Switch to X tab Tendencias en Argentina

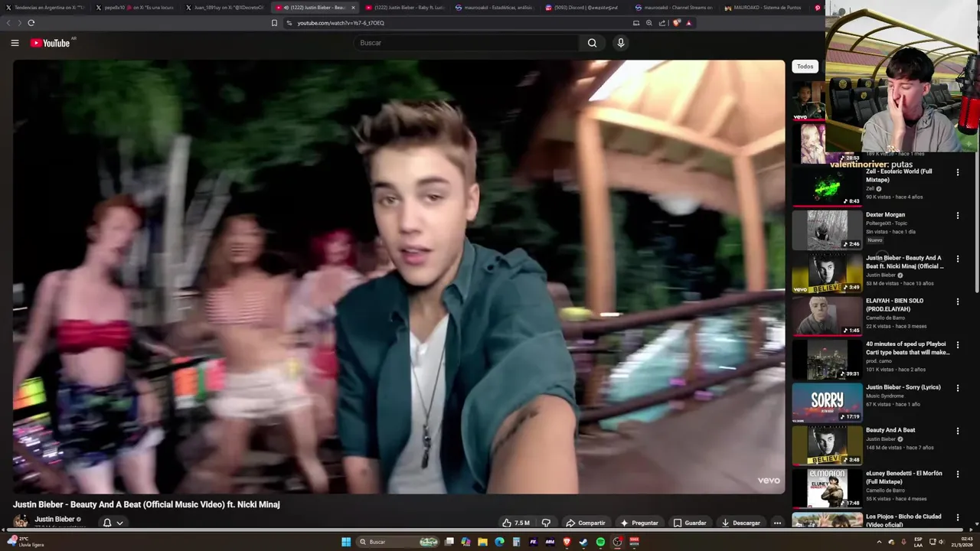click(x=44, y=8)
